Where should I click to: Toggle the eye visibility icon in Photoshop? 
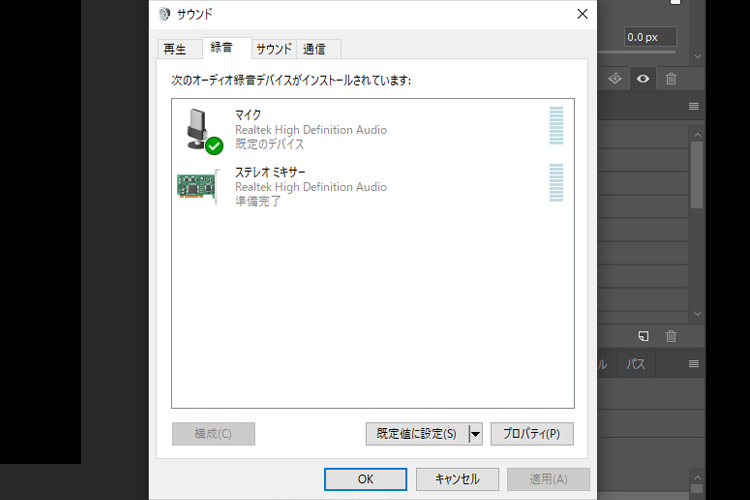643,78
